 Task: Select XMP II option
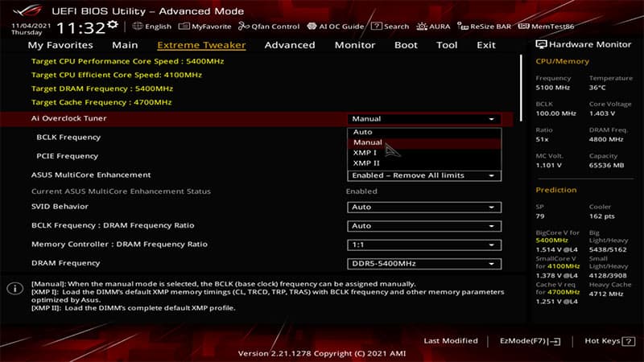(424, 163)
